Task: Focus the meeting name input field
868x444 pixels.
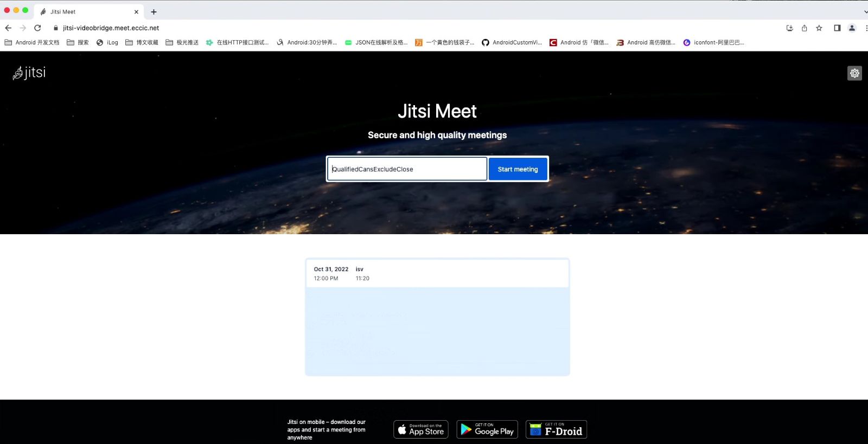Action: point(407,169)
